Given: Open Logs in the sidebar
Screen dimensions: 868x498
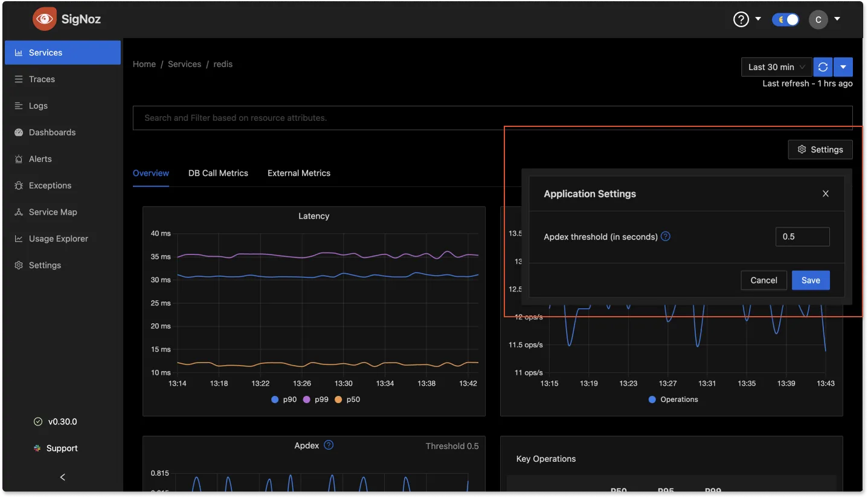Looking at the screenshot, I should [63, 106].
